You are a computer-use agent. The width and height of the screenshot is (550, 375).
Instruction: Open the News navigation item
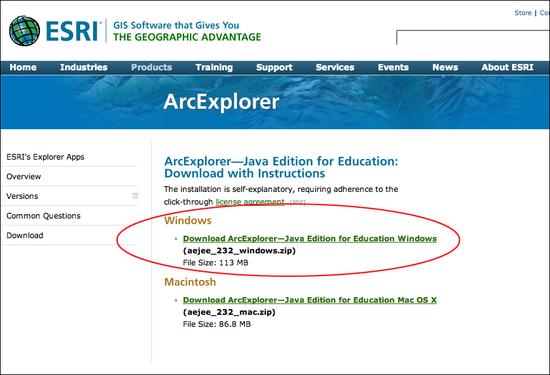pos(445,67)
